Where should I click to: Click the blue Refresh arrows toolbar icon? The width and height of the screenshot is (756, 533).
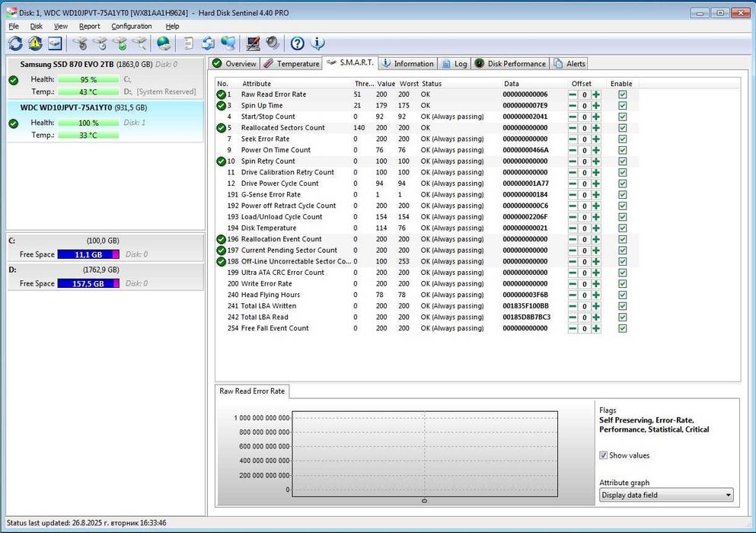(15, 43)
